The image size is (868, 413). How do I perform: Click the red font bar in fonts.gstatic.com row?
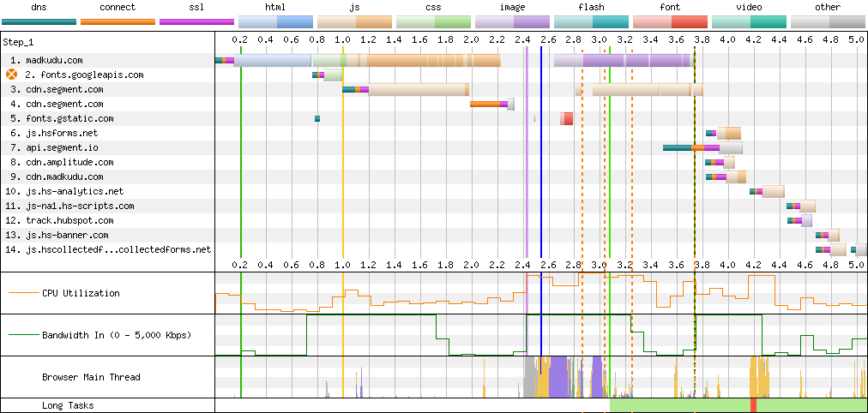point(567,118)
